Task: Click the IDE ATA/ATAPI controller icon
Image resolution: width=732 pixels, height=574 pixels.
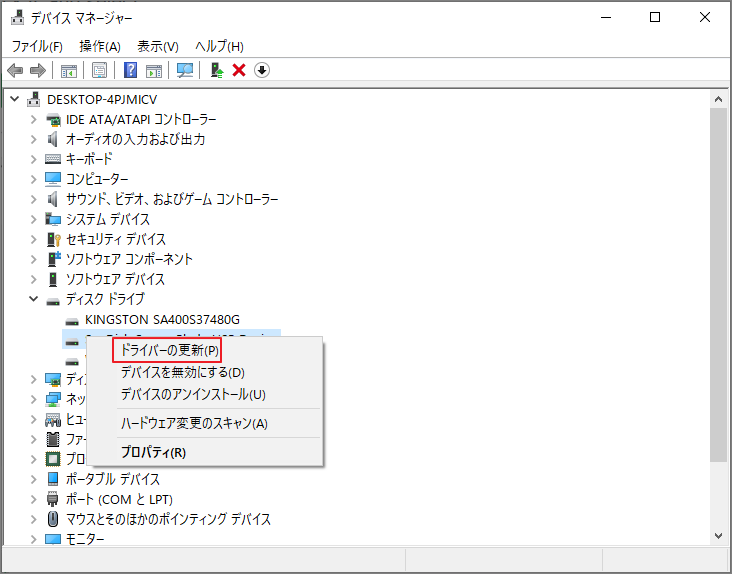Action: tap(53, 119)
